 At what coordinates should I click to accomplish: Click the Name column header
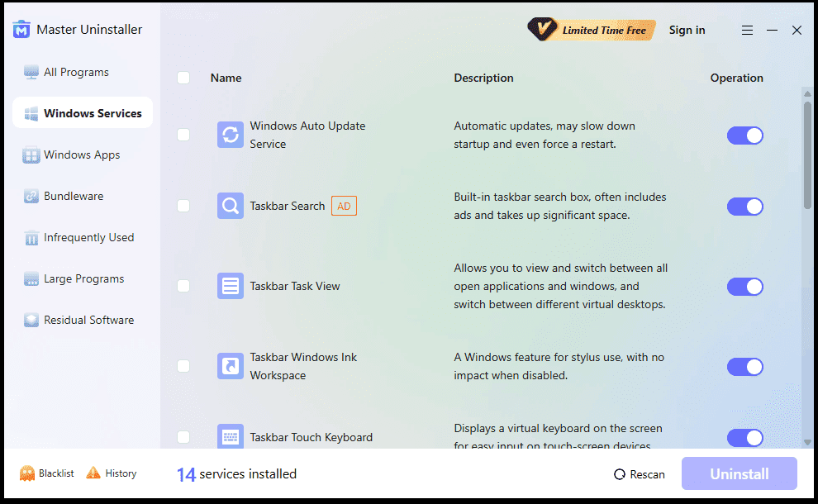click(x=226, y=78)
